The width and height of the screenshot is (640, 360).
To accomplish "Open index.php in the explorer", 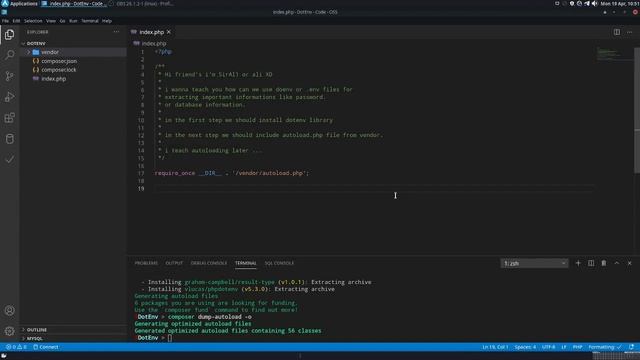I will [x=53, y=79].
